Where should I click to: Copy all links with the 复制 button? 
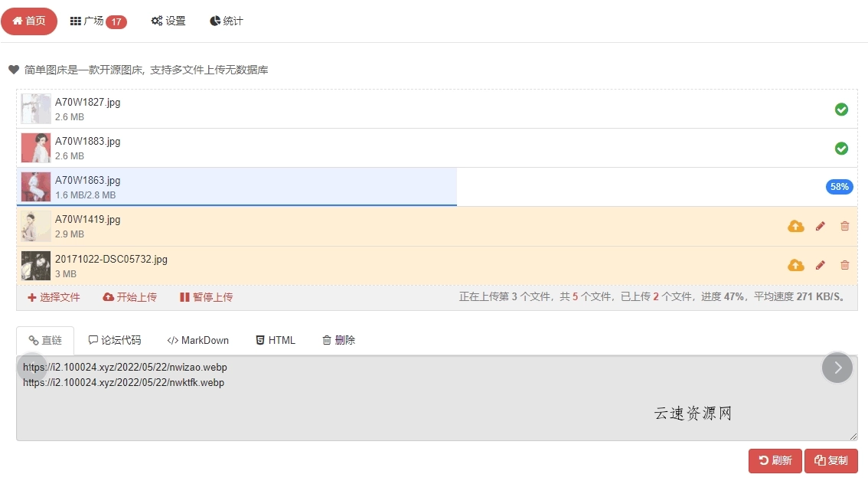(x=831, y=460)
